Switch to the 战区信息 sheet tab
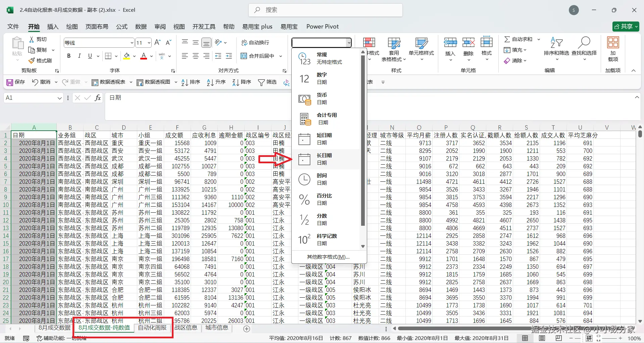Image resolution: width=644 pixels, height=343 pixels. 186,328
